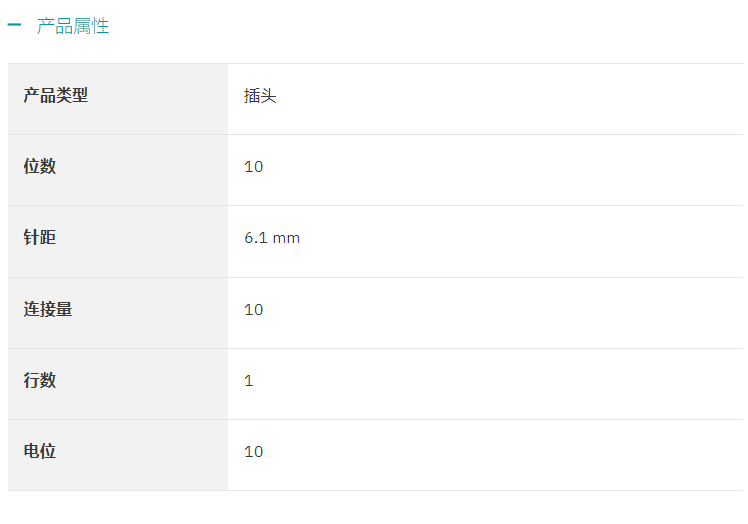The image size is (748, 524).
Task: Click the value 10 beside 连接量
Action: pos(253,310)
